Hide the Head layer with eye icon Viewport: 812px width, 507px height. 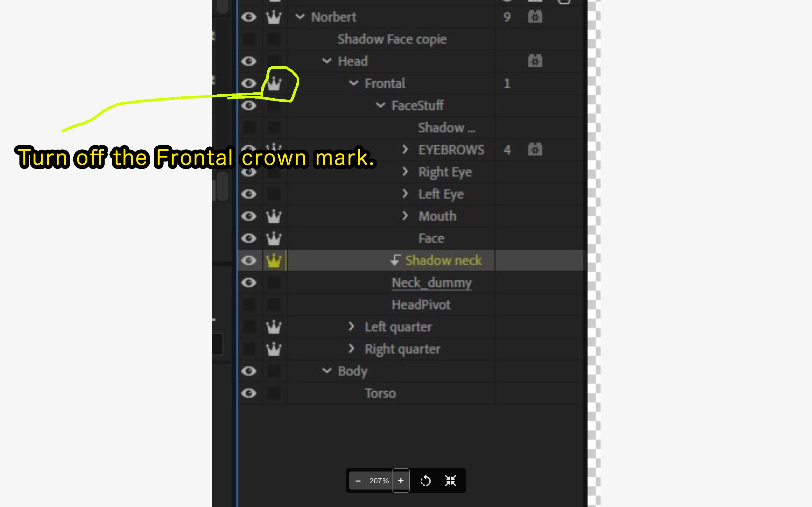249,61
